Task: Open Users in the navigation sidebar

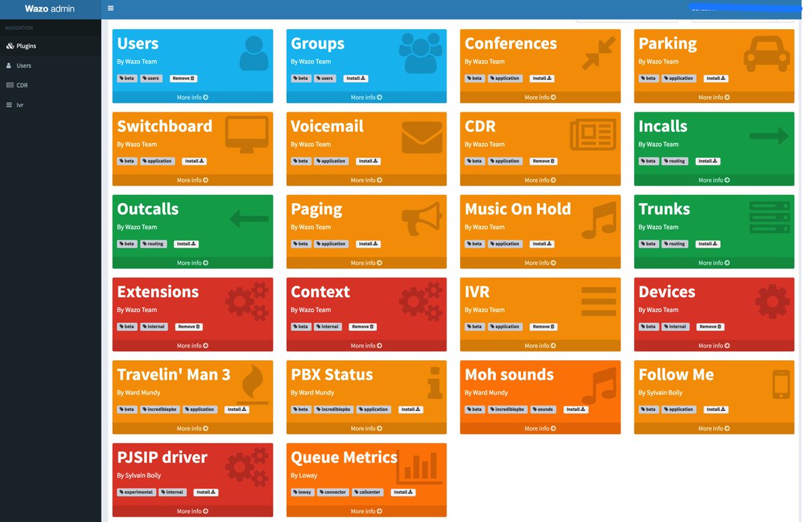Action: (x=24, y=66)
